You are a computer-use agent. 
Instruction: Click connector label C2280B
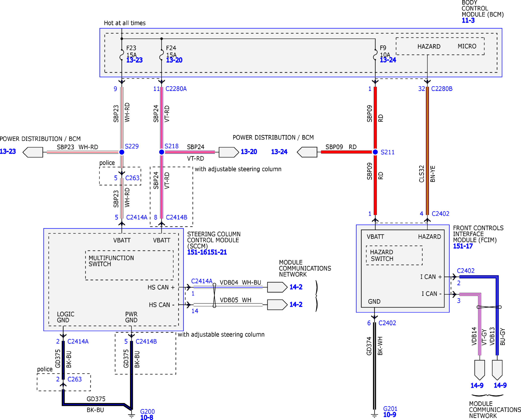tap(442, 89)
